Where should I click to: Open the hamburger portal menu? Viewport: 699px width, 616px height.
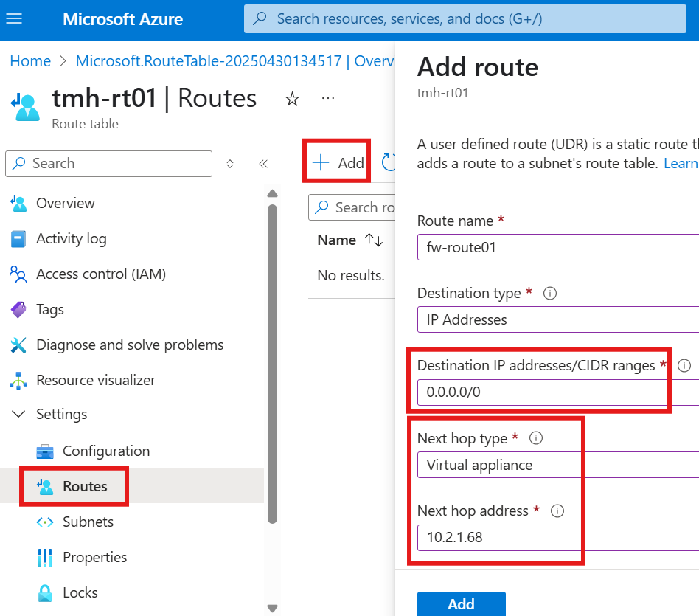[x=14, y=18]
